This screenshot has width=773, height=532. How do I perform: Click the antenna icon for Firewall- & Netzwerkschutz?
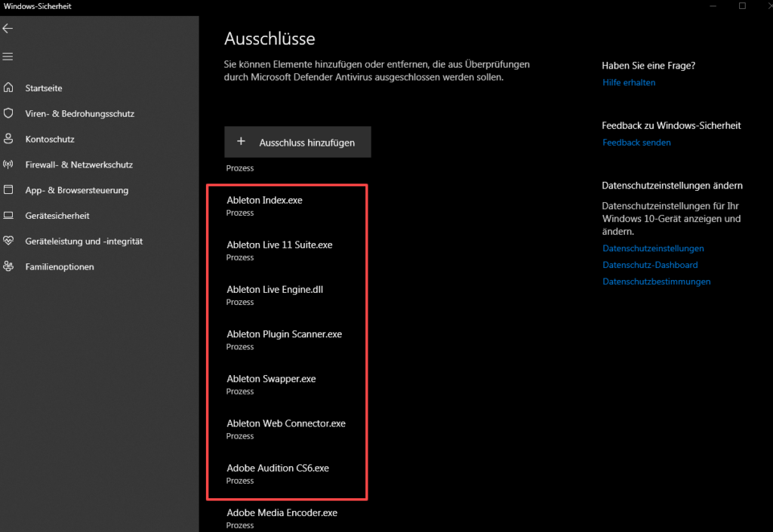click(x=8, y=165)
